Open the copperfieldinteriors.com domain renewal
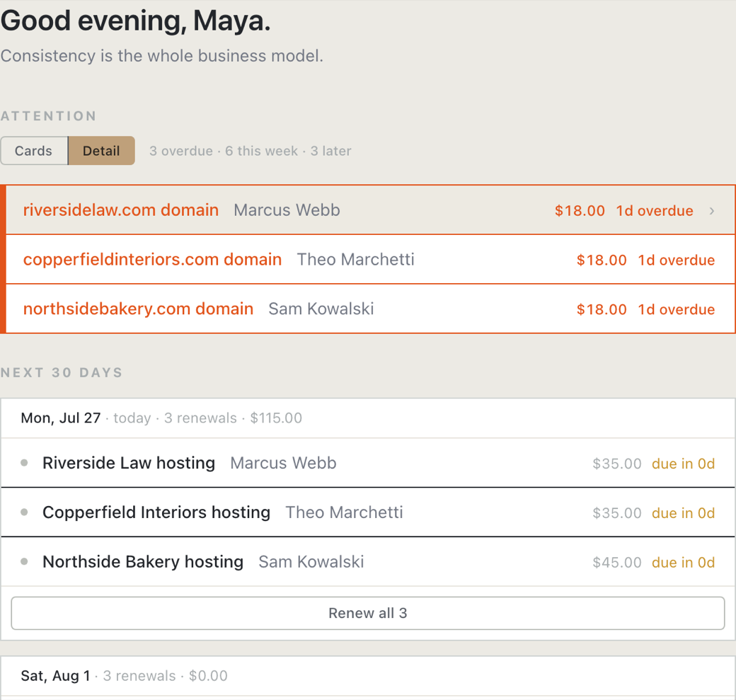 pos(370,259)
